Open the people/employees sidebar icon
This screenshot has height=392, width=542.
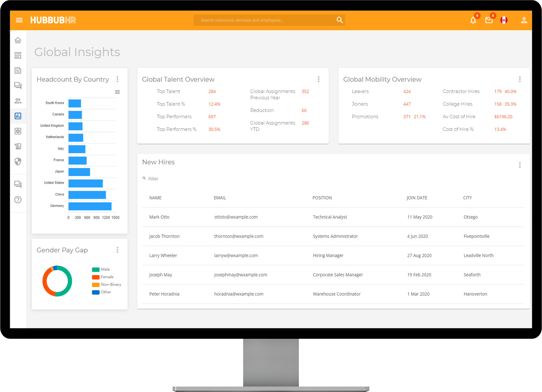click(18, 101)
